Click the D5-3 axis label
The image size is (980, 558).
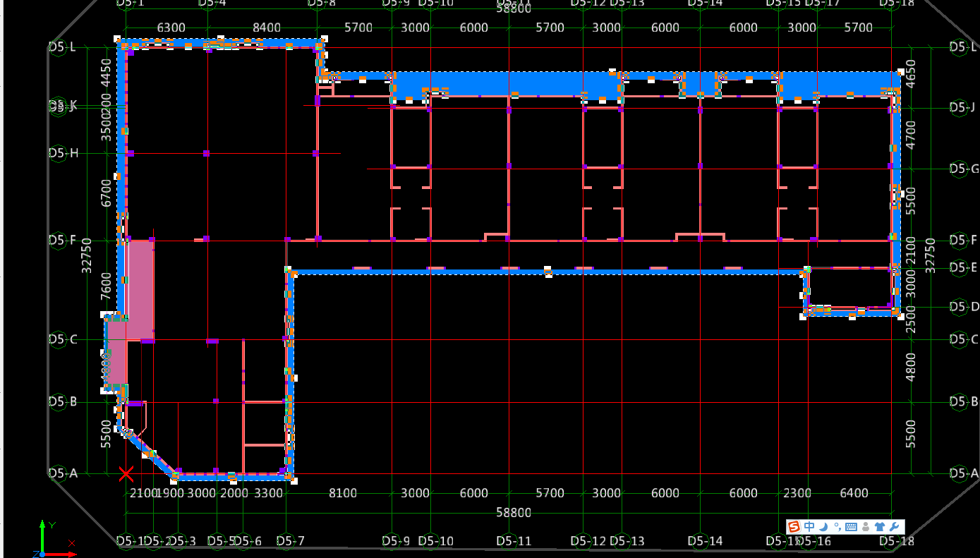[182, 541]
